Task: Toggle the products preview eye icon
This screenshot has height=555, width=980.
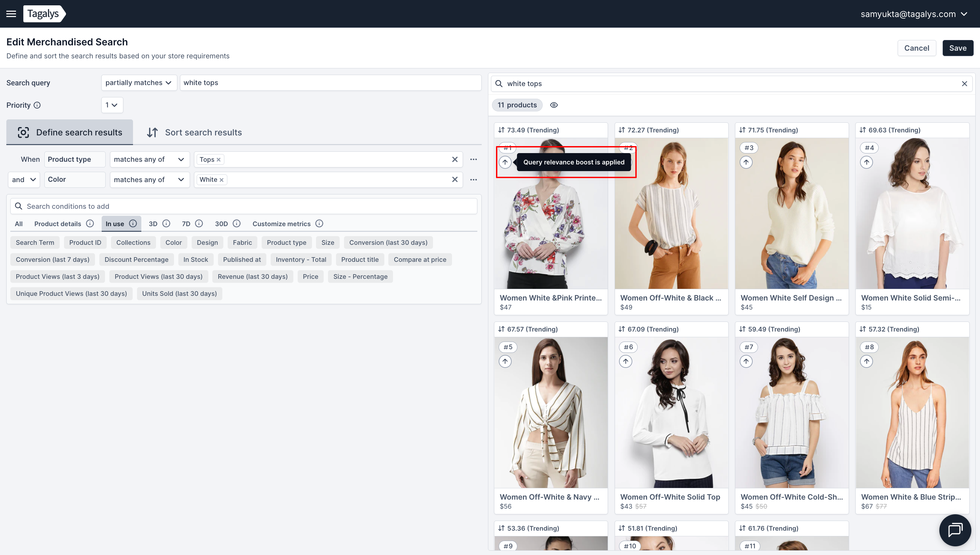Action: [x=554, y=105]
